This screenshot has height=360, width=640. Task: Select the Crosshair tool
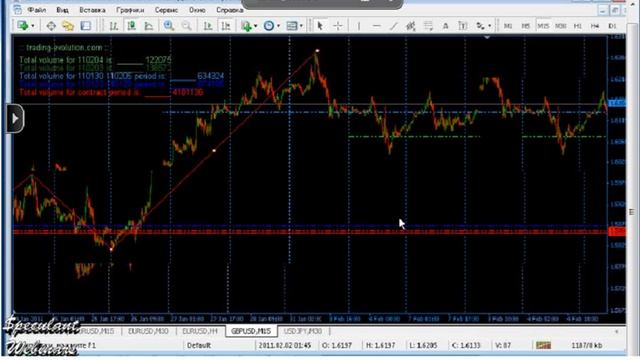[338, 26]
